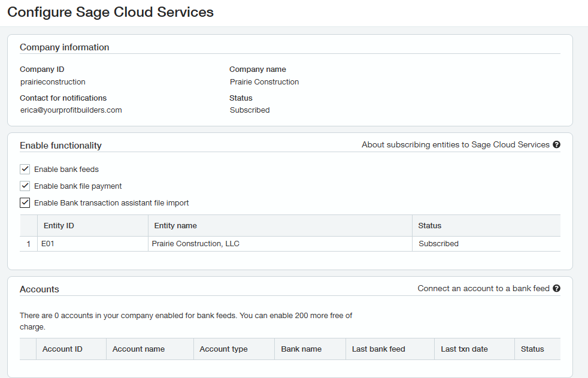This screenshot has width=588, height=378.
Task: Select erica@yourprofitbuilders.com contact email
Action: (x=71, y=110)
